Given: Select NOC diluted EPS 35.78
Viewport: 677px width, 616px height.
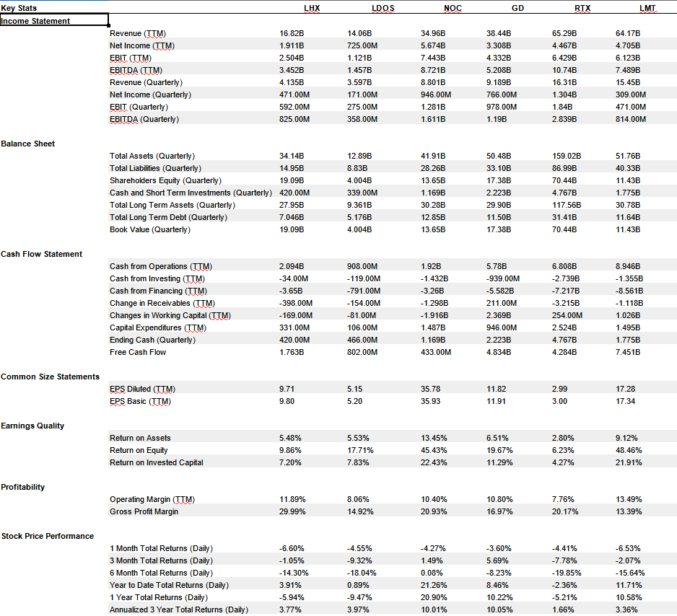Looking at the screenshot, I should click(x=430, y=389).
